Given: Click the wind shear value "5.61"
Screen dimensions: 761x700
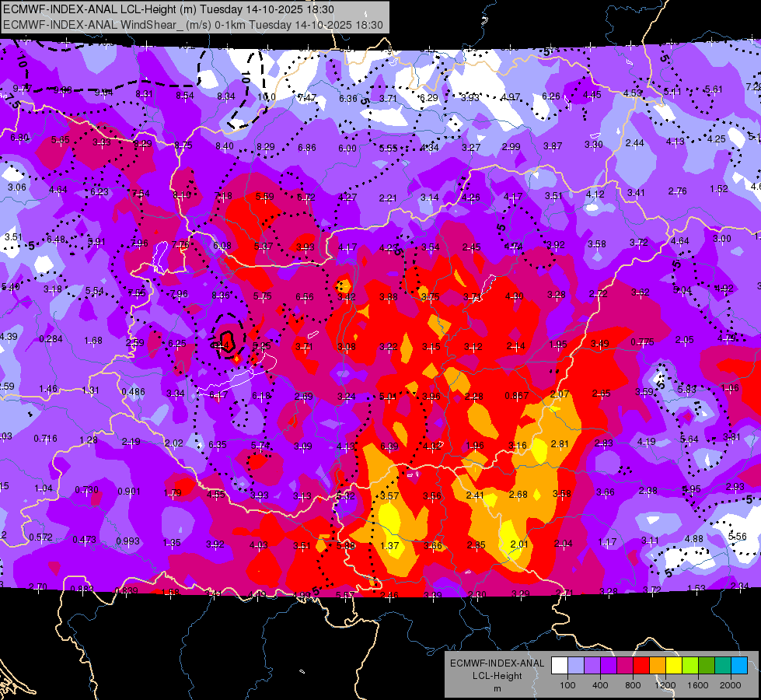Looking at the screenshot, I should (x=714, y=89).
